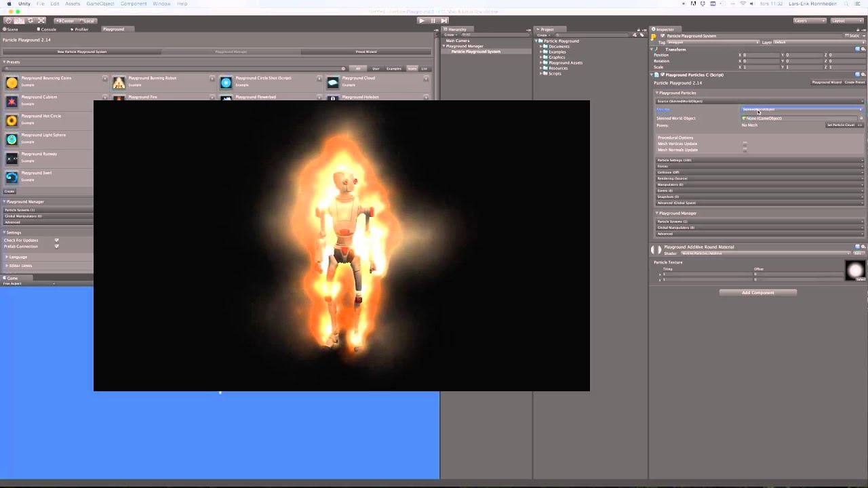Screen dimensions: 868x488
Task: Toggle Center pivot mode button
Action: [65, 20]
